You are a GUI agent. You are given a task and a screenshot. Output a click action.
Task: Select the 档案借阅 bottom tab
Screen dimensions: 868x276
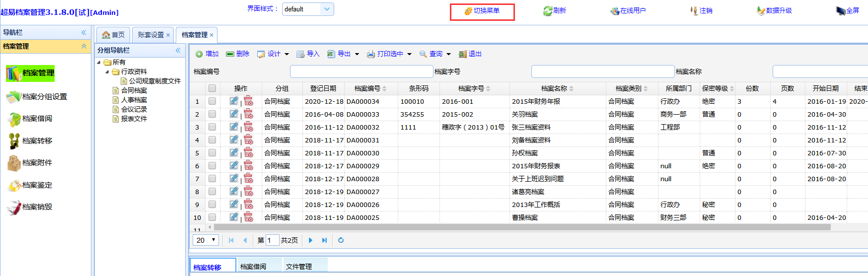253,267
